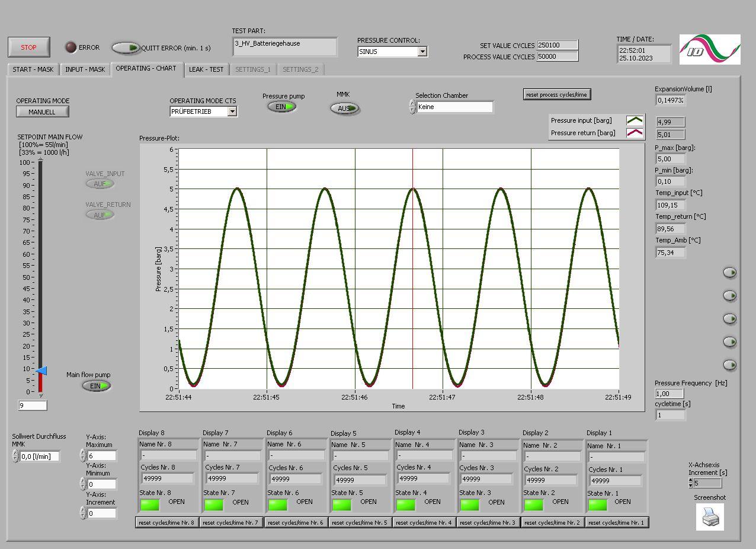Click the P_max value 5,00 field
The height and width of the screenshot is (549, 756).
click(670, 158)
